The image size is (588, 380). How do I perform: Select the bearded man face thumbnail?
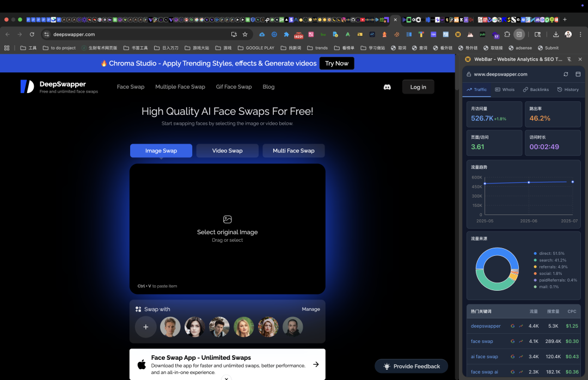click(x=292, y=327)
